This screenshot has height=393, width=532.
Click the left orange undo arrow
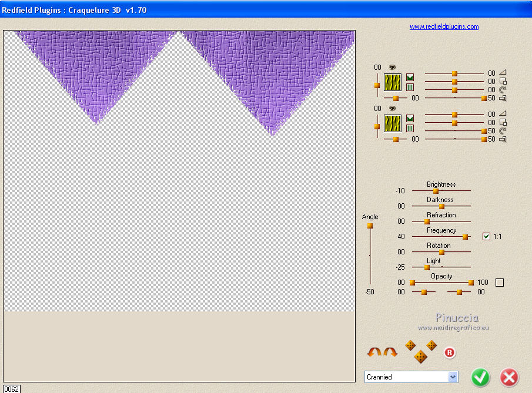(x=374, y=352)
